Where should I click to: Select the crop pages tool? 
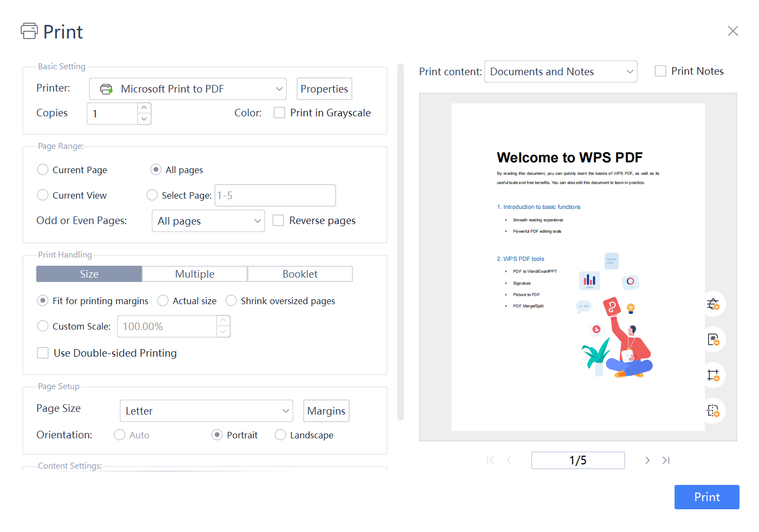click(x=714, y=375)
